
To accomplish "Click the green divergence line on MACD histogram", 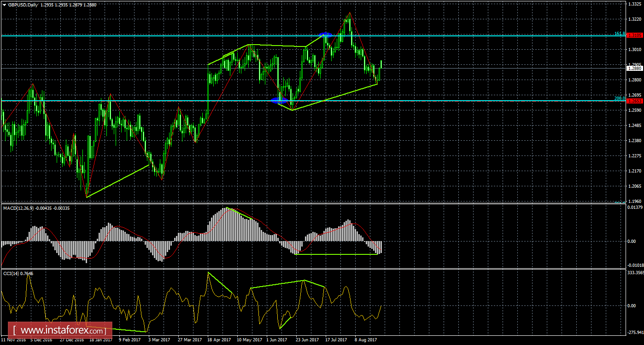I will pos(336,254).
